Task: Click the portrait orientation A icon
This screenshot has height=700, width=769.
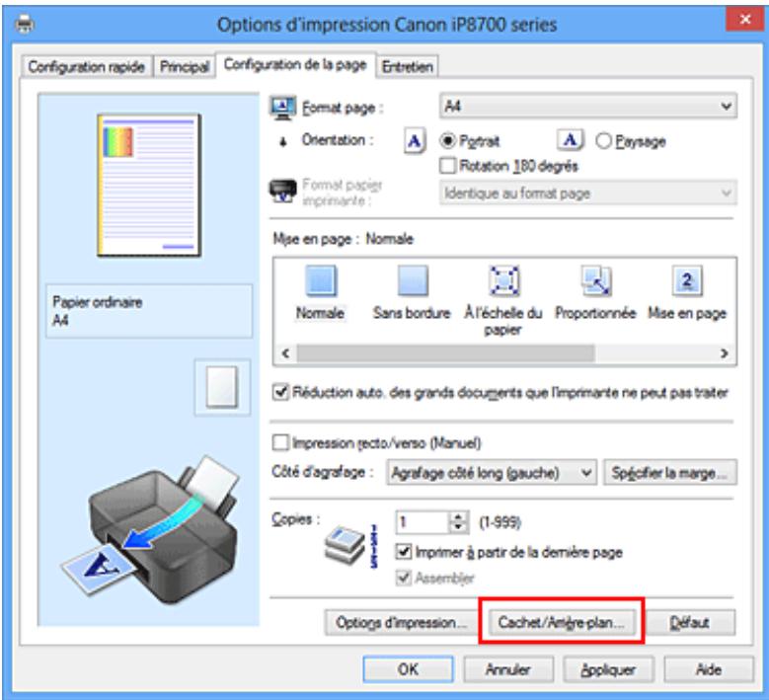Action: [x=415, y=141]
